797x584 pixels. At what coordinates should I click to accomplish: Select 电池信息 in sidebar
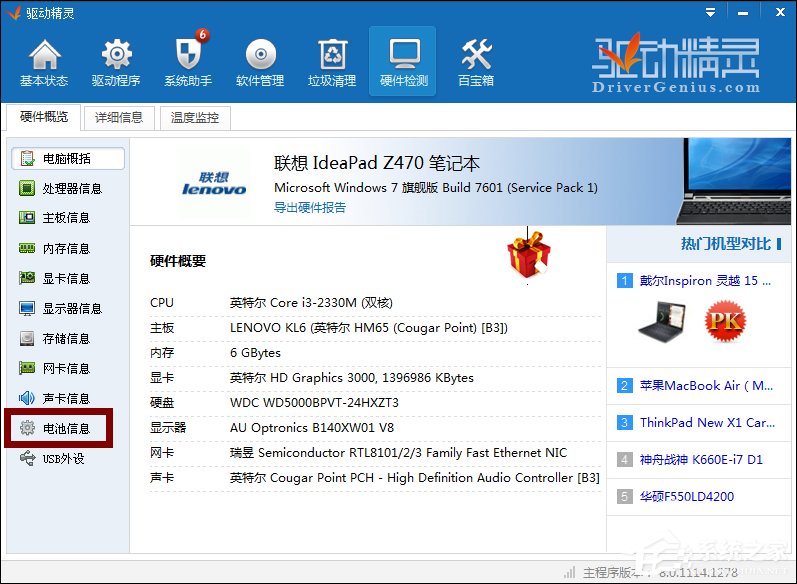[x=66, y=428]
